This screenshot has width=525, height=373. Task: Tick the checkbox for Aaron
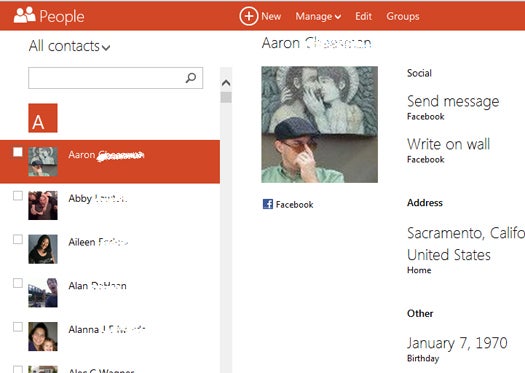[x=18, y=152]
